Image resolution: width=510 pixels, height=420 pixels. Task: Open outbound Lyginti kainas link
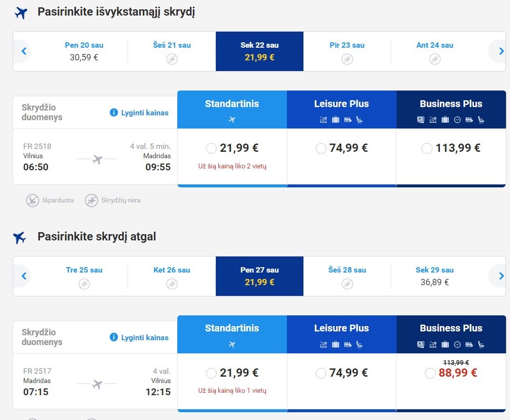pos(145,113)
